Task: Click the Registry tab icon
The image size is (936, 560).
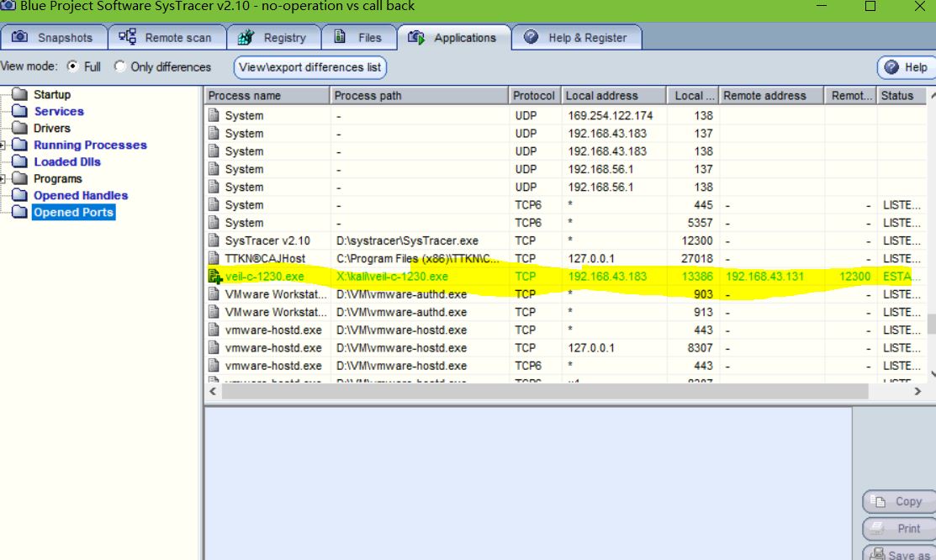Action: (x=246, y=37)
